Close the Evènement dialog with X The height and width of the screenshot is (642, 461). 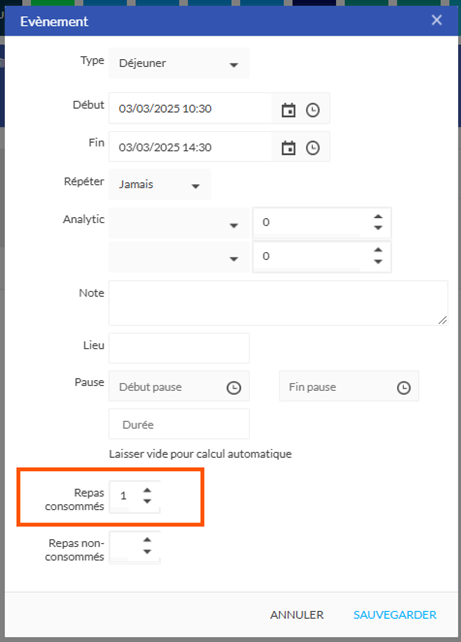click(x=436, y=20)
